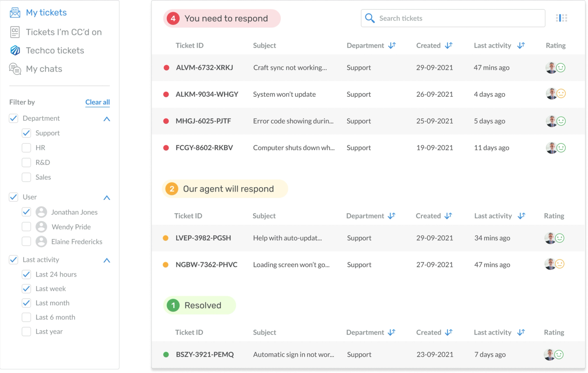Click the magnifier icon in search box
This screenshot has height=373, width=588.
click(x=370, y=18)
